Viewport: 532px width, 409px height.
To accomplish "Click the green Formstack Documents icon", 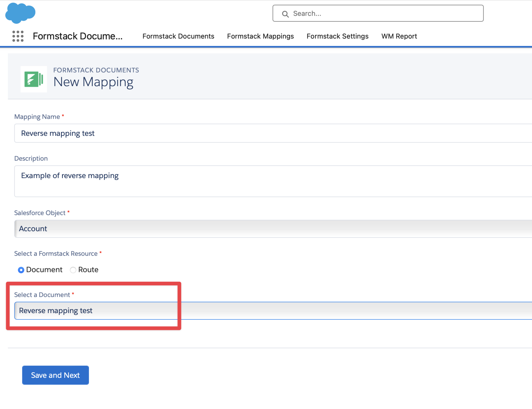I will click(34, 79).
